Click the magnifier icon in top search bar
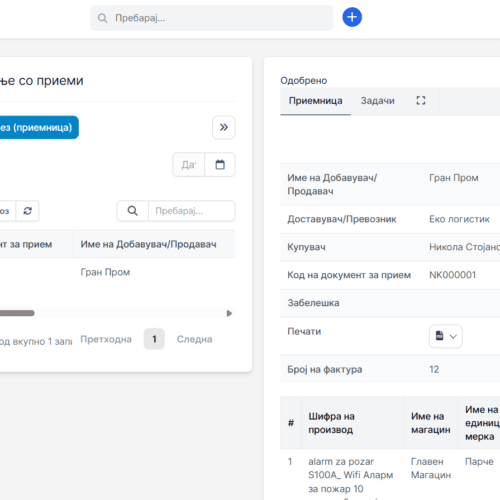 102,18
